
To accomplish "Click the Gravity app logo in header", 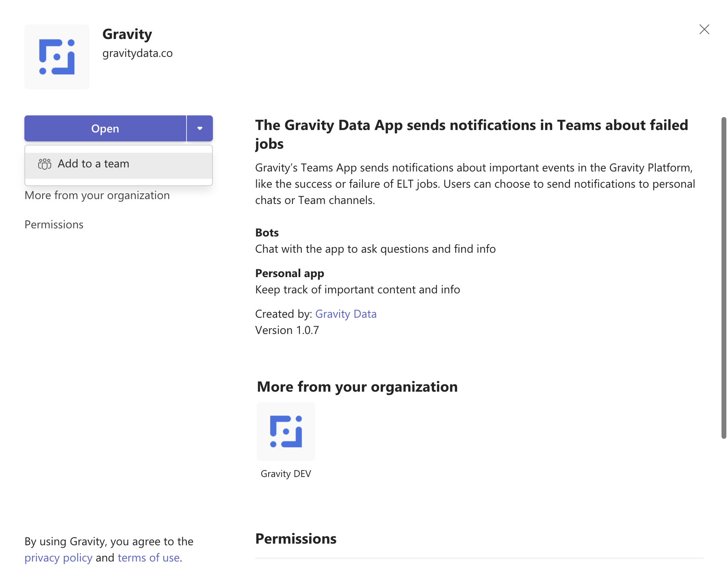I will tap(57, 57).
